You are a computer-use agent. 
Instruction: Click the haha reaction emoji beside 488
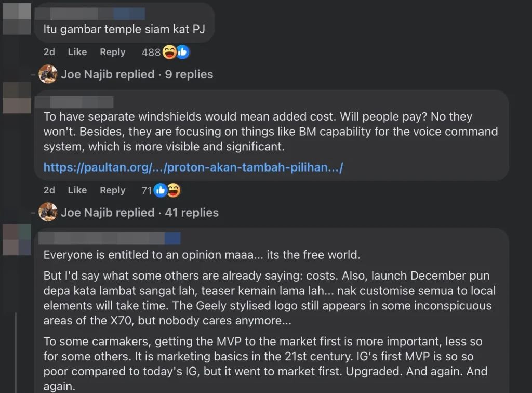[170, 52]
